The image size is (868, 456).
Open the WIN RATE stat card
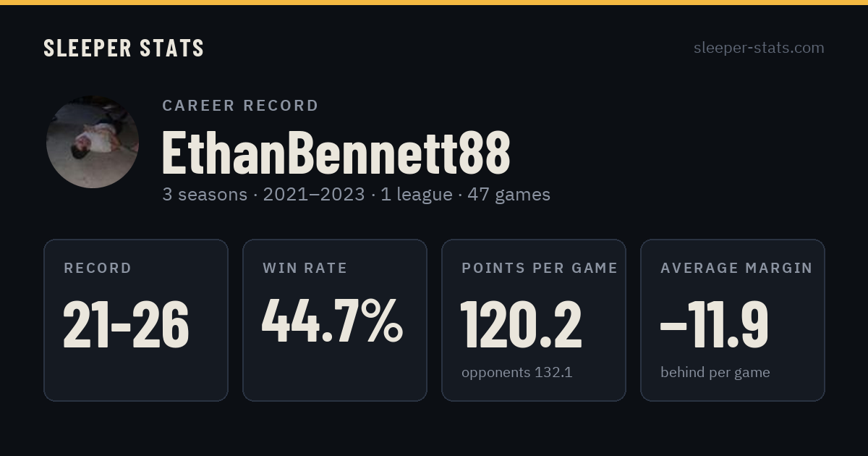(x=335, y=320)
